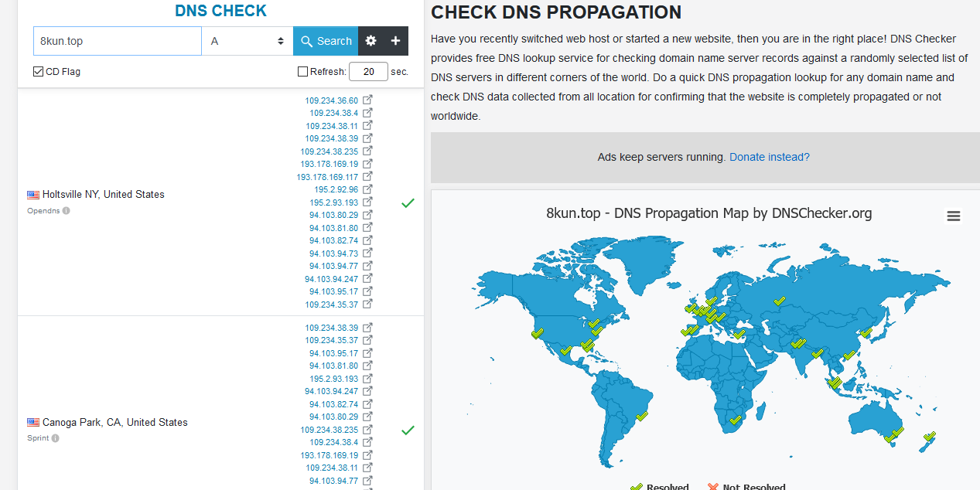Click the US flag beside Holtsville NY
This screenshot has height=490, width=980.
tap(33, 195)
